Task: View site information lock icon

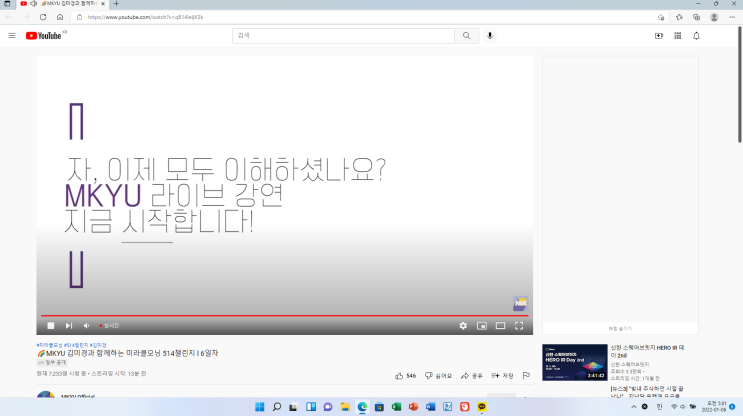Action: coord(79,17)
